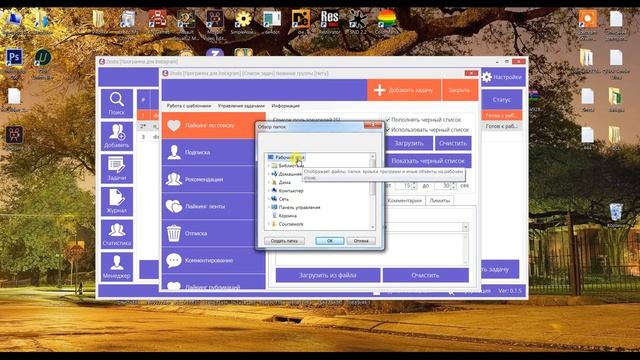
Task: Expand the Библиотеки node in folder tree
Action: (x=269, y=166)
